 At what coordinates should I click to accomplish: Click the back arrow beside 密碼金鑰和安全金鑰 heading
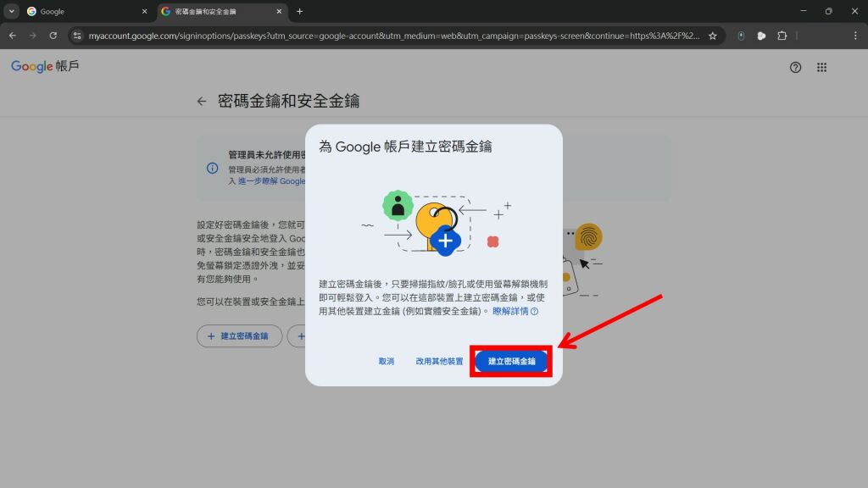tap(202, 102)
